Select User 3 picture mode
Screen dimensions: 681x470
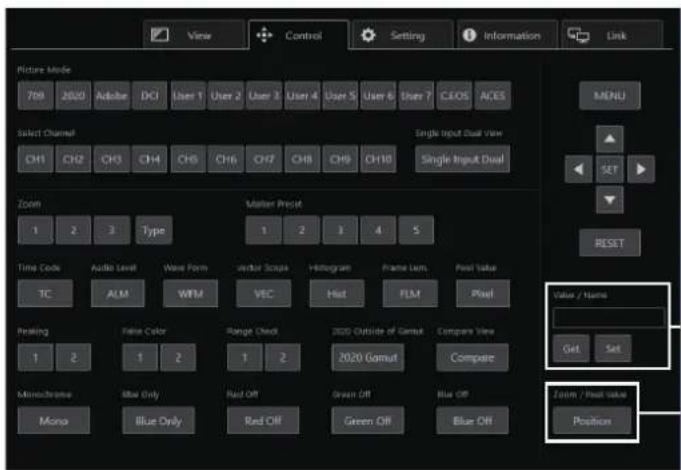(264, 96)
